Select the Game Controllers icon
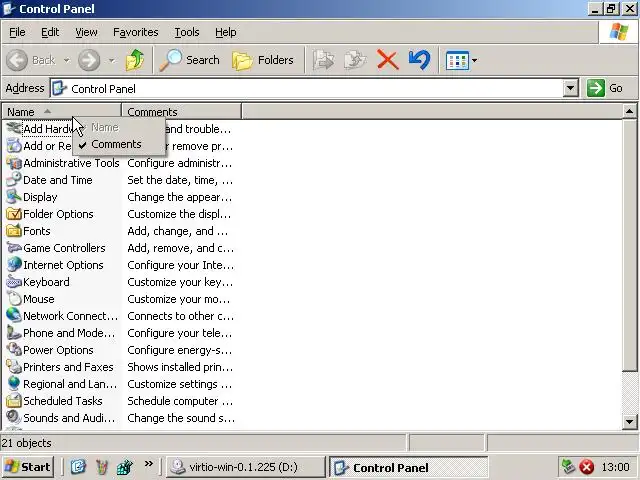 click(x=13, y=248)
